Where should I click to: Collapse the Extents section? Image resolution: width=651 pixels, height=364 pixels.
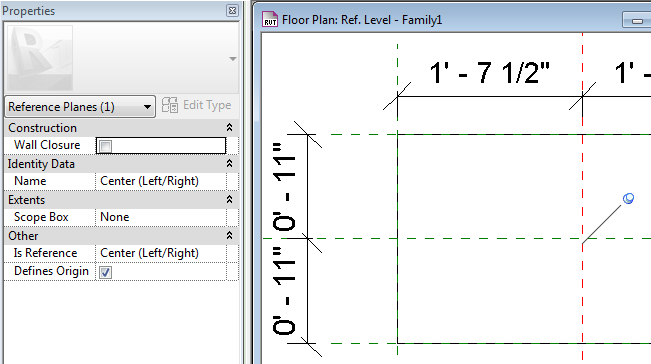point(229,200)
